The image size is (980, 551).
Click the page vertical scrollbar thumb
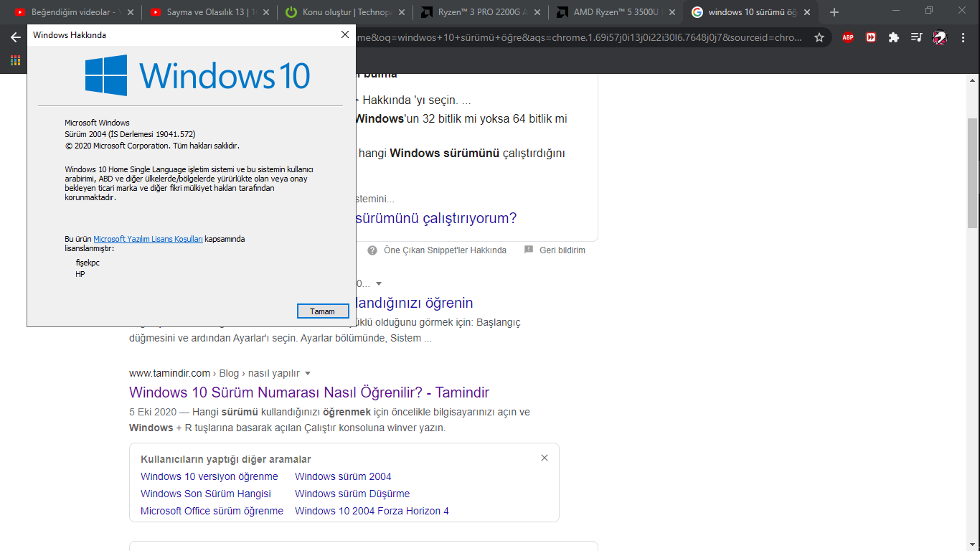(x=973, y=172)
